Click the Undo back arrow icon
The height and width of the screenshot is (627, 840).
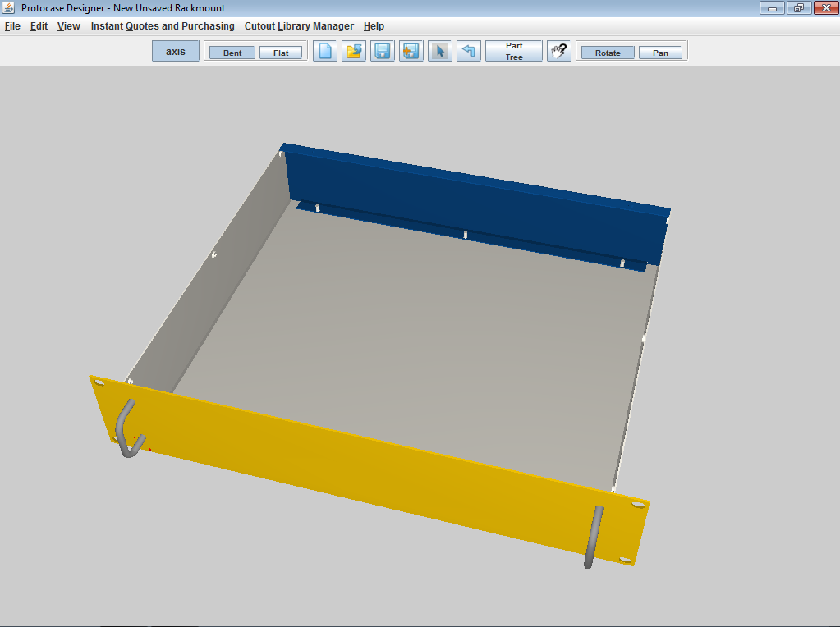[x=469, y=52]
